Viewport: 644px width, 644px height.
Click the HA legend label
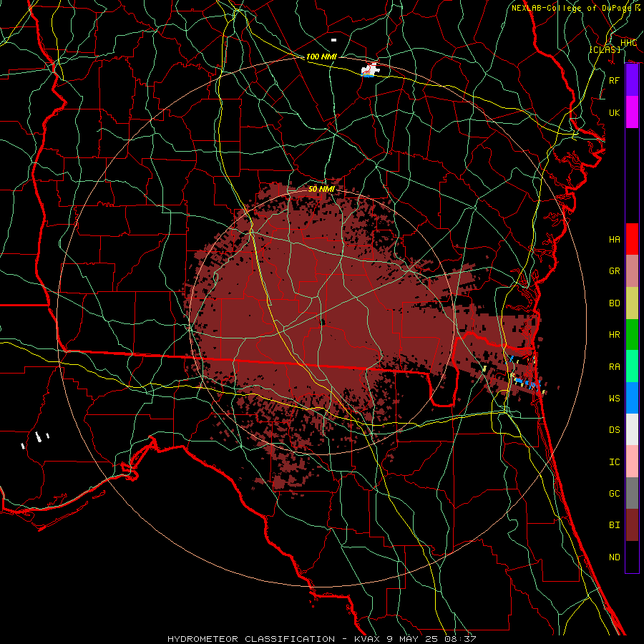click(x=614, y=239)
